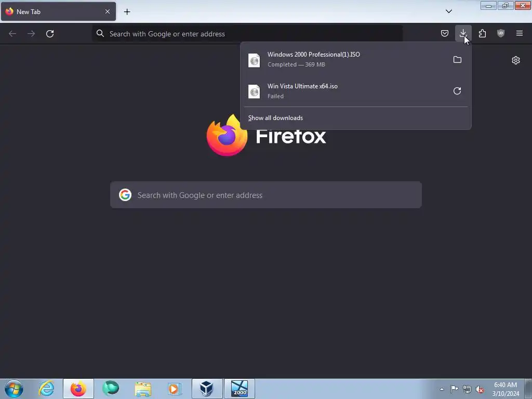The height and width of the screenshot is (399, 532).
Task: Show Windows 2000 ISO in folder
Action: click(x=457, y=59)
